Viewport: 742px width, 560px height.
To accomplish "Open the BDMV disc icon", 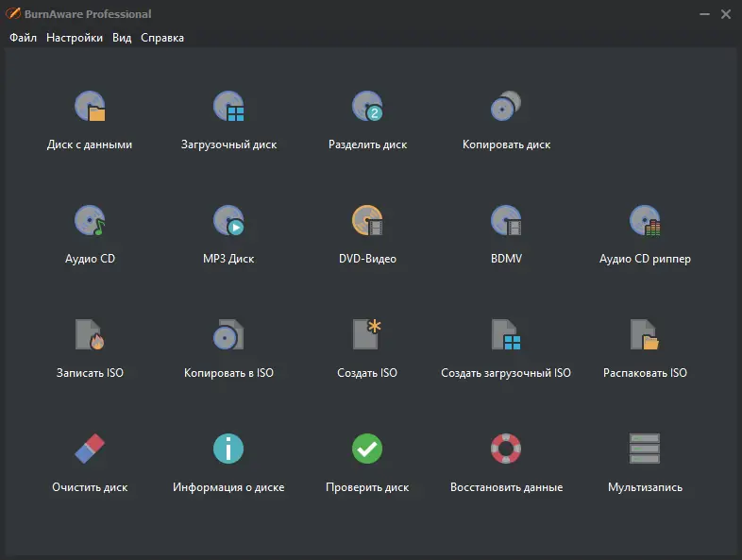I will tap(506, 220).
